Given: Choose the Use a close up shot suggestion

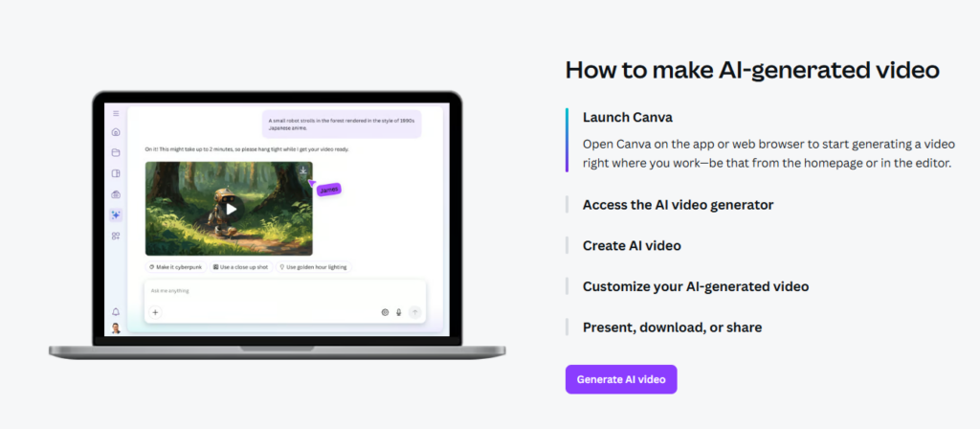Looking at the screenshot, I should tap(240, 267).
